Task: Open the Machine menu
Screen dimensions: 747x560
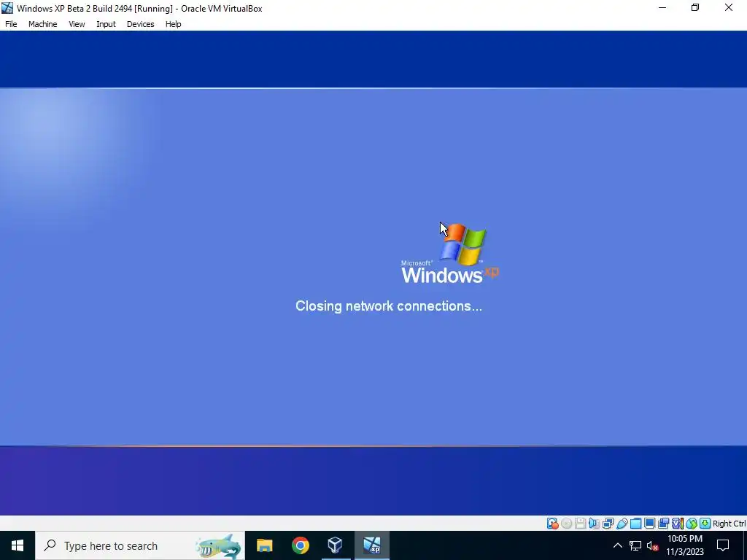Action: coord(42,24)
